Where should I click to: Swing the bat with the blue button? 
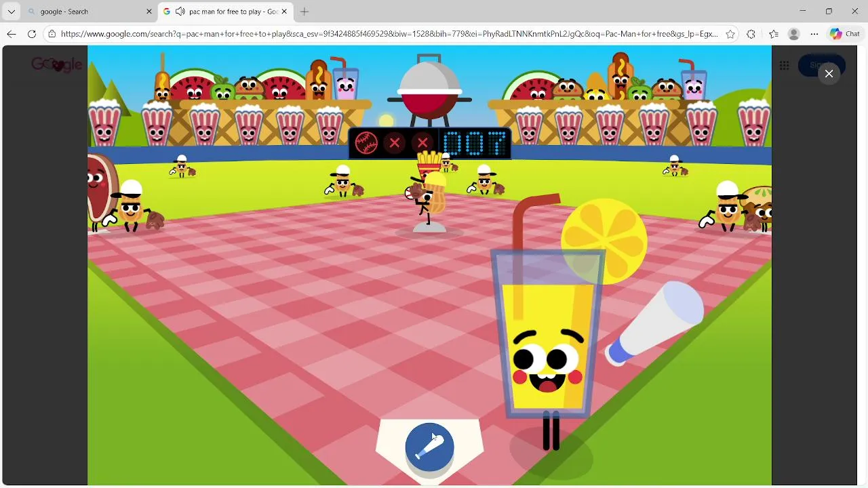coord(429,446)
